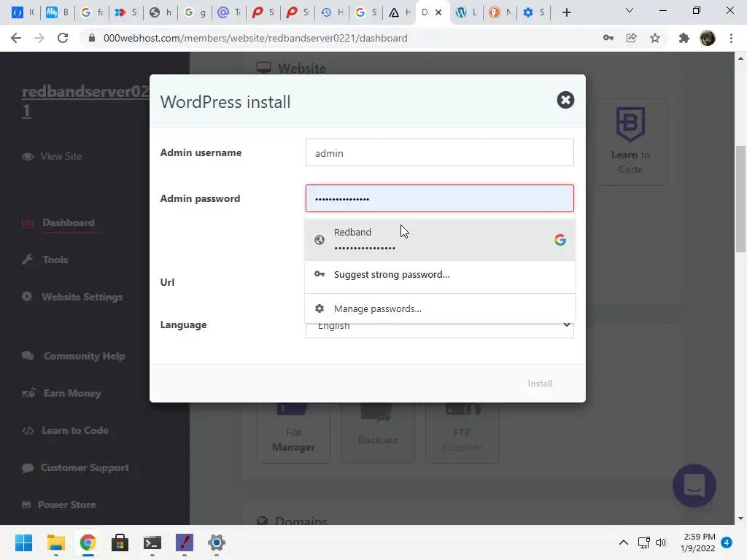
Task: Open the tab search dropdown arrow
Action: pyautogui.click(x=630, y=10)
